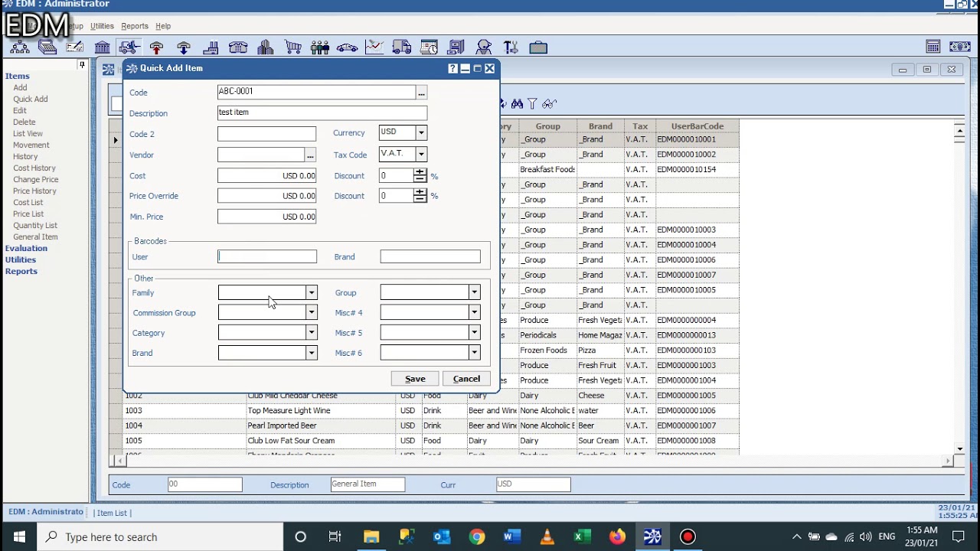Select Quick Add in Items sidebar
Viewport: 980px width, 551px height.
click(31, 99)
